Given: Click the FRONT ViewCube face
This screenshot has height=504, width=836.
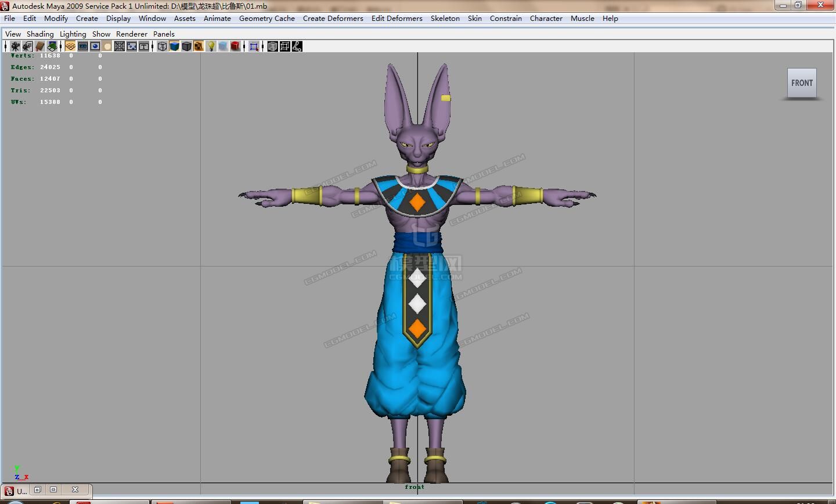Looking at the screenshot, I should (802, 83).
